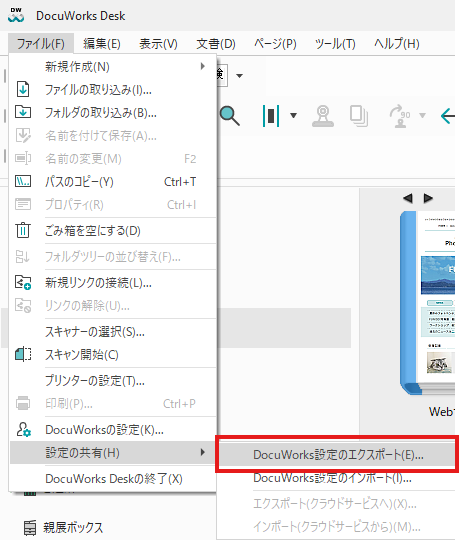
Task: Open the ファイル(F) menu
Action: (41, 44)
